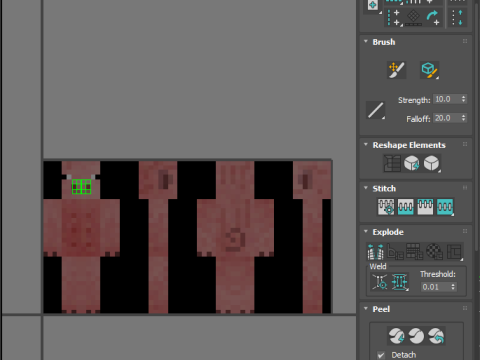Click the Relax Custom icon
The height and width of the screenshot is (360, 480).
432,163
